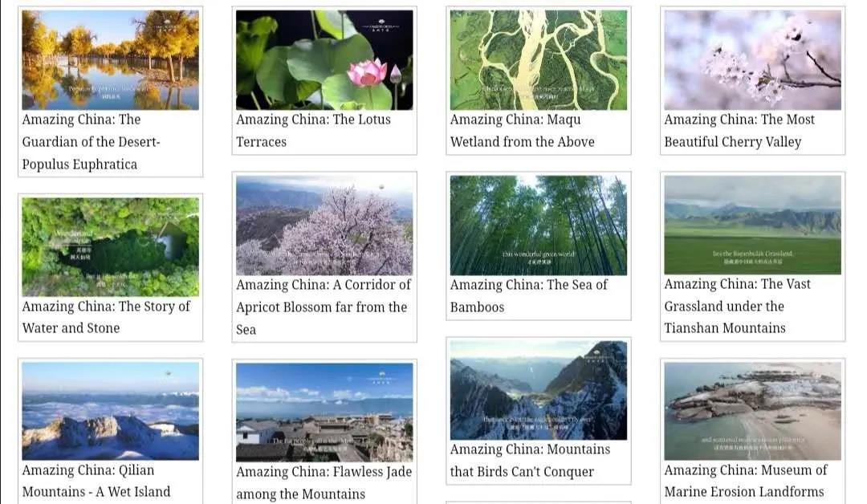Image resolution: width=867 pixels, height=504 pixels.
Task: Open the Qilian snowy mountains thumbnail
Action: point(110,411)
